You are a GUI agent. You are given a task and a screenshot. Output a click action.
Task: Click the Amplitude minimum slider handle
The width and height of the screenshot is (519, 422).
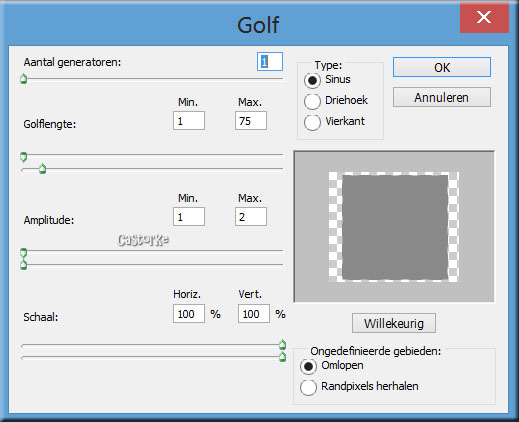23,252
